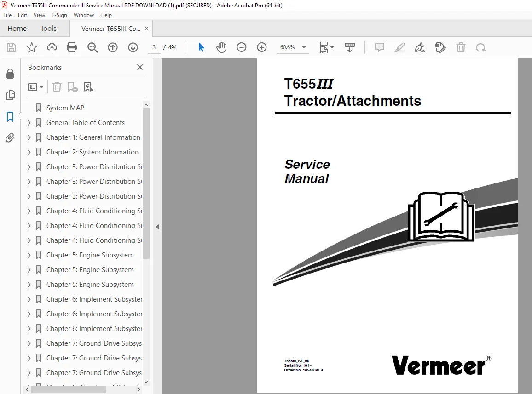The width and height of the screenshot is (532, 394).
Task: Go to previous page arrow icon
Action: [x=113, y=47]
